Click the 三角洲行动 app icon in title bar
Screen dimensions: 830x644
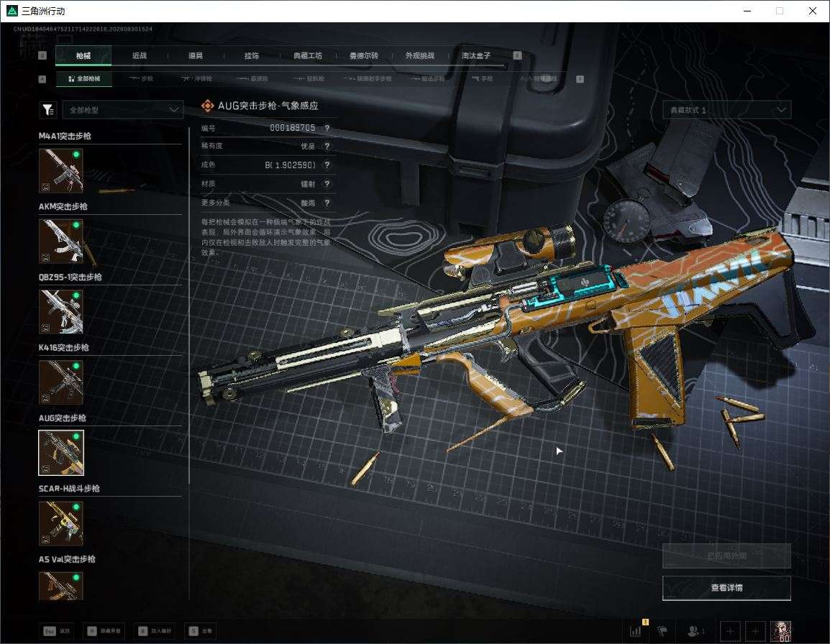pyautogui.click(x=12, y=11)
